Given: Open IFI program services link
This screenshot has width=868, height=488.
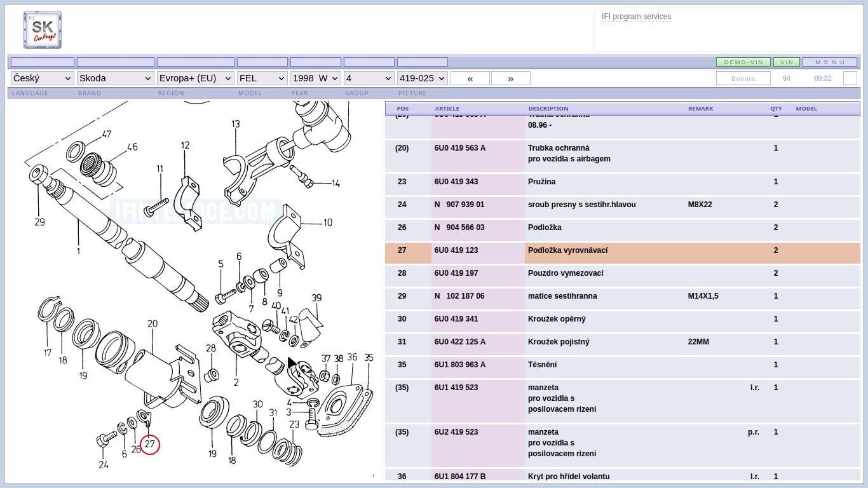Looking at the screenshot, I should [636, 17].
